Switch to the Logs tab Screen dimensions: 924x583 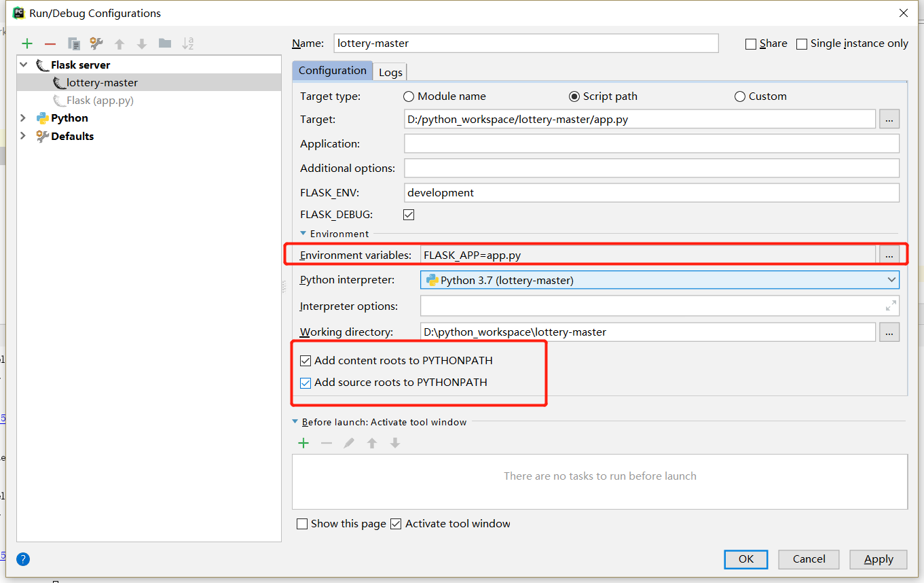tap(390, 72)
